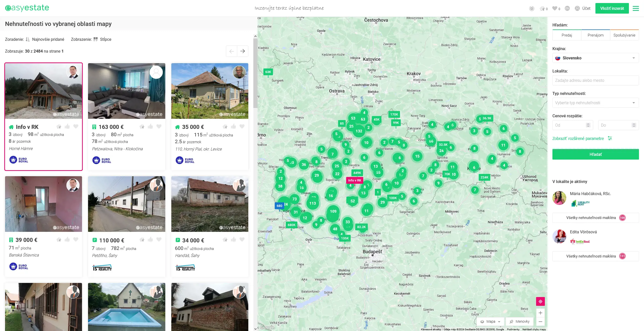
Task: Open the green hamburger menu
Action: coord(636,8)
